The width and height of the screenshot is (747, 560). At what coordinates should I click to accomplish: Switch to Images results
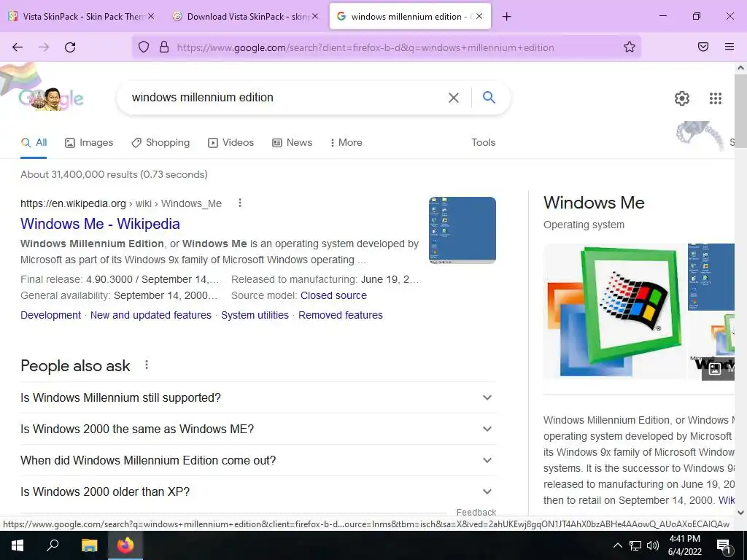click(89, 142)
